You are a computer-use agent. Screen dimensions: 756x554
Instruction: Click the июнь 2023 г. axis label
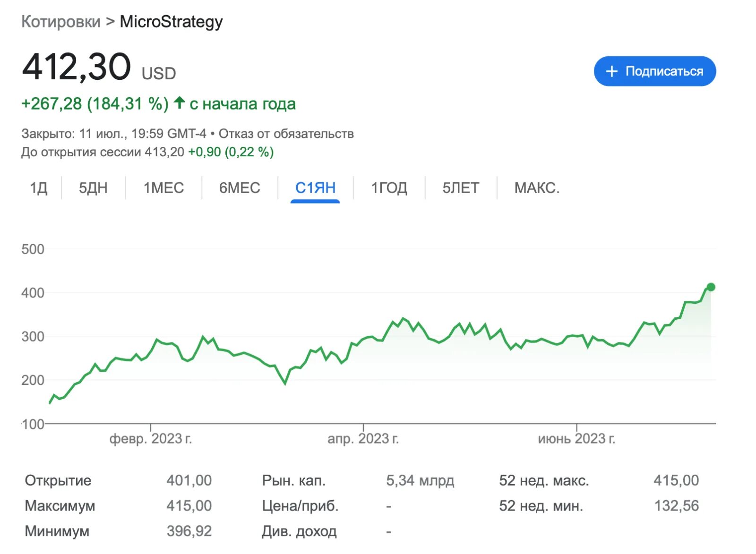(x=576, y=439)
